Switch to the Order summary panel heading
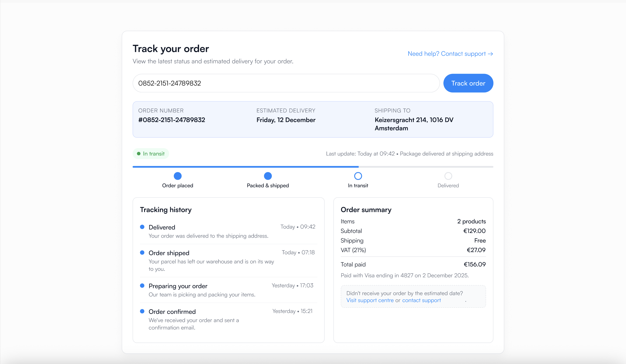626x364 pixels. pyautogui.click(x=366, y=209)
